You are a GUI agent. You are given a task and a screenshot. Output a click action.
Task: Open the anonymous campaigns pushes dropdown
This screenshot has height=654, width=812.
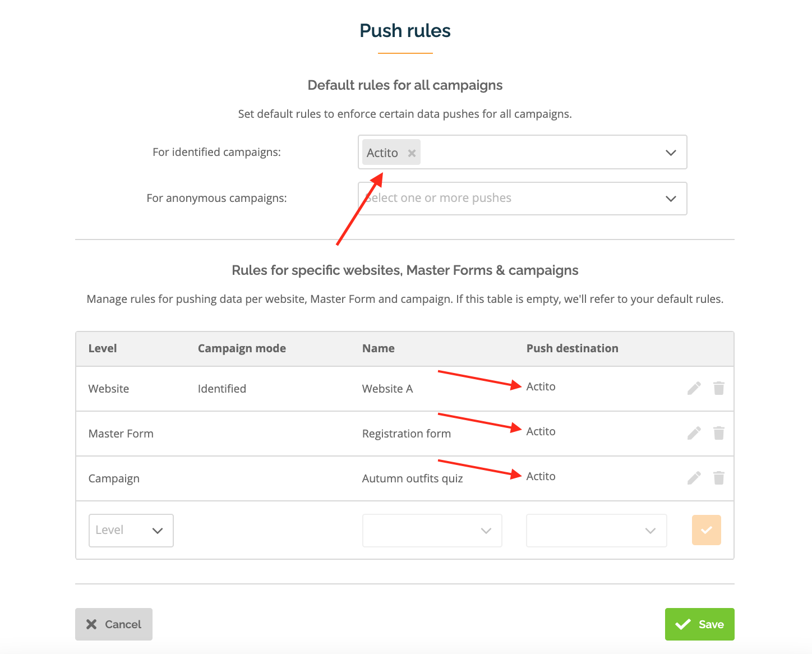point(523,199)
